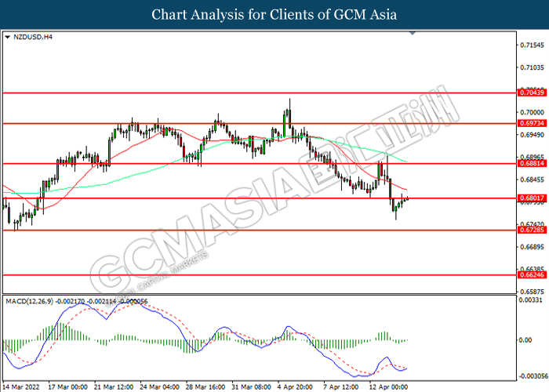This screenshot has width=549, height=392.
Task: Select the 0.68017 price level label
Action: (x=532, y=198)
